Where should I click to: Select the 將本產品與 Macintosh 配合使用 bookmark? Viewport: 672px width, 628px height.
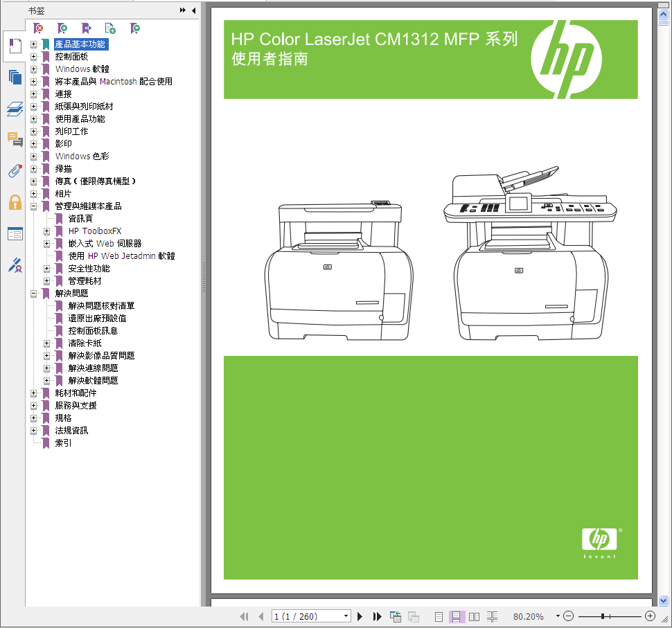click(x=114, y=82)
